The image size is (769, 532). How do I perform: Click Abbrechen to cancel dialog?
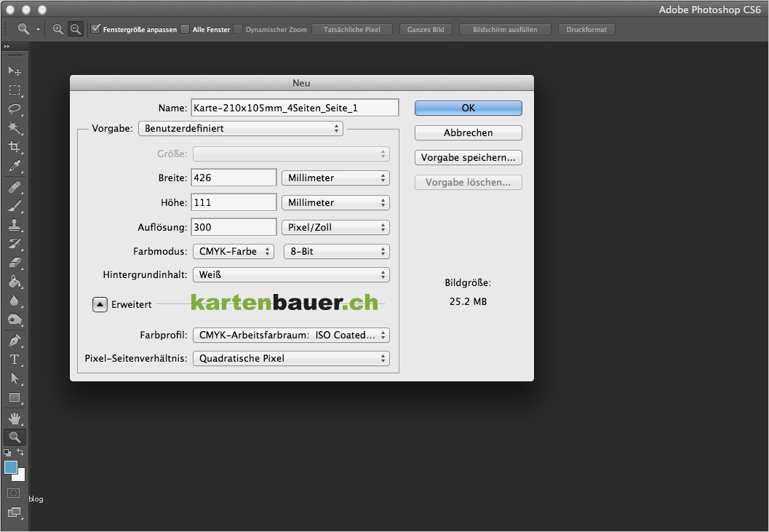469,132
